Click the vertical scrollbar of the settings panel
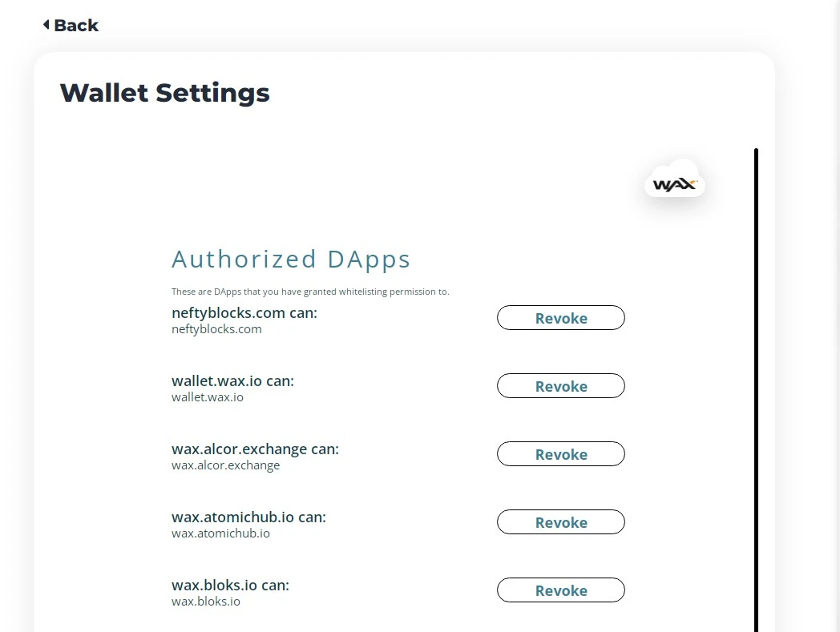The width and height of the screenshot is (840, 632). (756, 390)
